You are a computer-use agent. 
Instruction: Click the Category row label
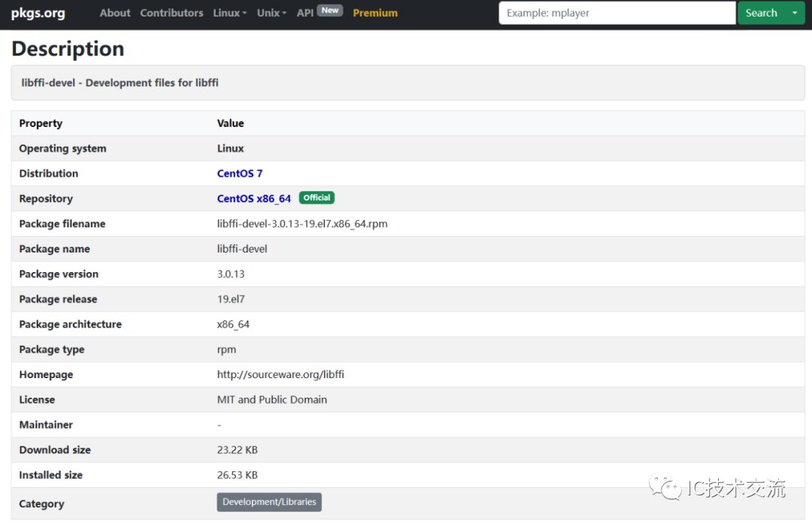tap(41, 504)
